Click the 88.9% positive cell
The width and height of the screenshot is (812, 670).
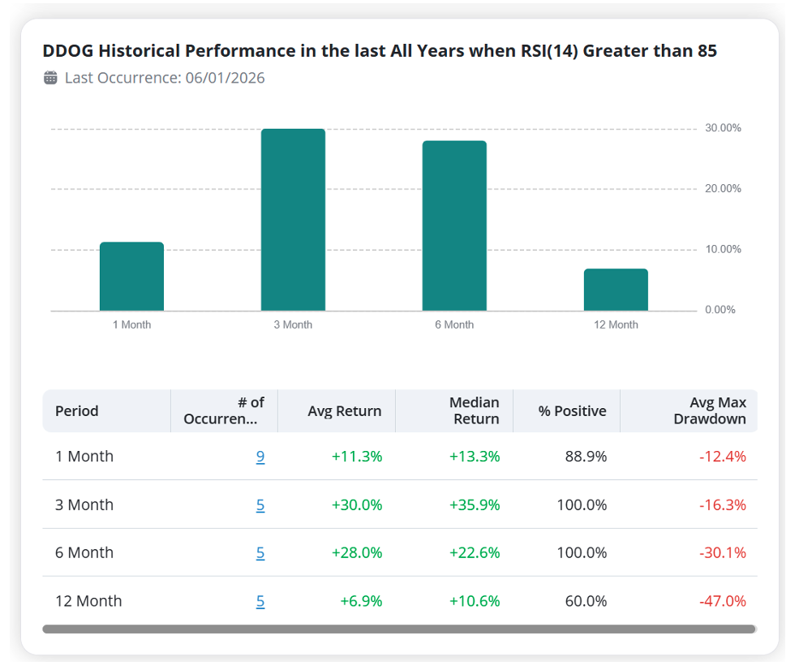click(x=586, y=456)
